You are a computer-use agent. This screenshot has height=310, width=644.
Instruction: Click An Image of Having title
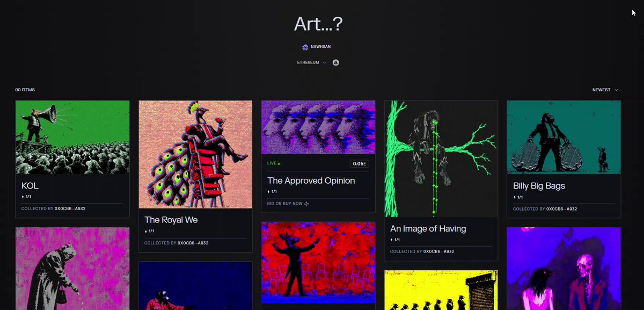coord(428,228)
